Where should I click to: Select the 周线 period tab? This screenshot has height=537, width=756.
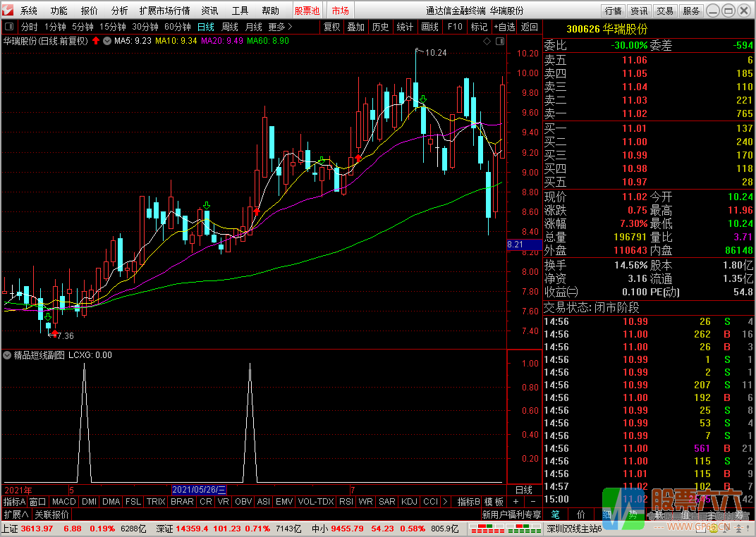pos(230,27)
